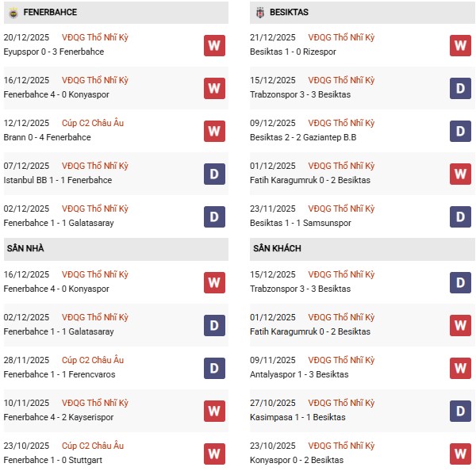Click the W badge for Antalyaspor 1 - 3 Besiktas
The height and width of the screenshot is (471, 476).
(x=460, y=368)
